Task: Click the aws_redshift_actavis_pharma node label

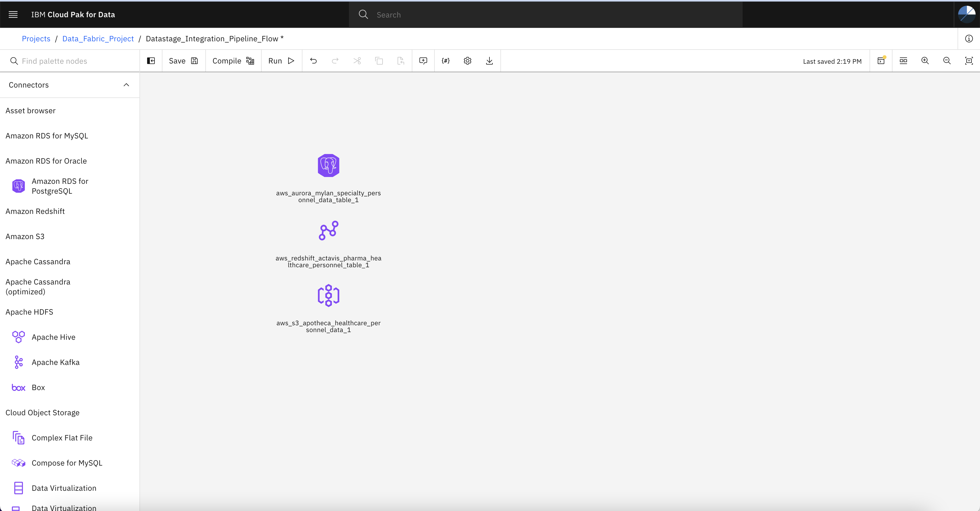Action: 328,262
